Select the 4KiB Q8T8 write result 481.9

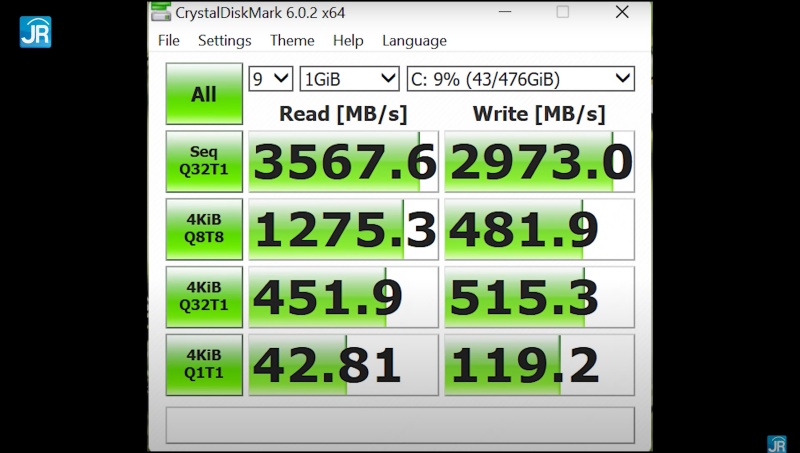(539, 229)
